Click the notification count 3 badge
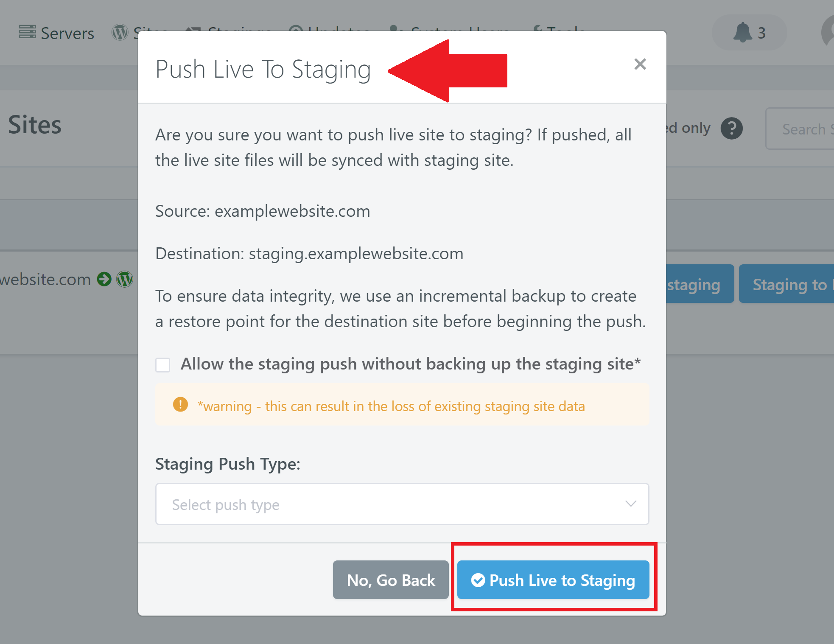Image resolution: width=834 pixels, height=644 pixels. point(762,33)
